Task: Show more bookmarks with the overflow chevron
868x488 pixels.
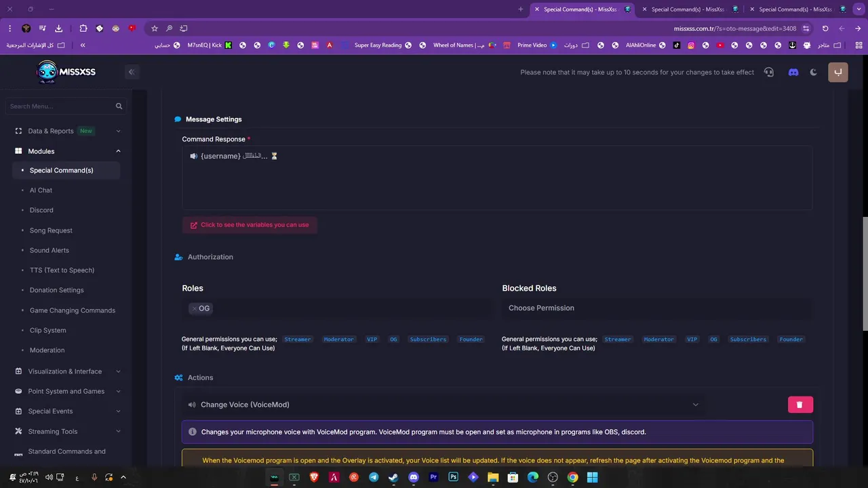Action: pyautogui.click(x=83, y=45)
